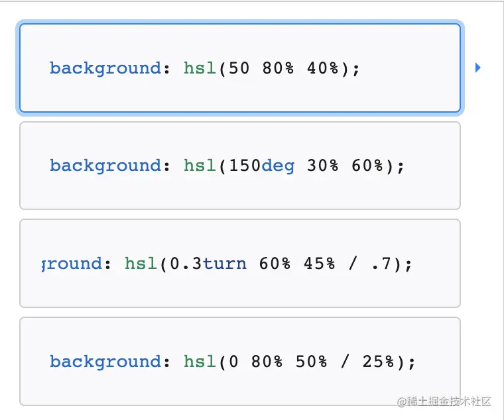This screenshot has height=420, width=504.
Task: Click the .7 alpha value
Action: tap(381, 264)
